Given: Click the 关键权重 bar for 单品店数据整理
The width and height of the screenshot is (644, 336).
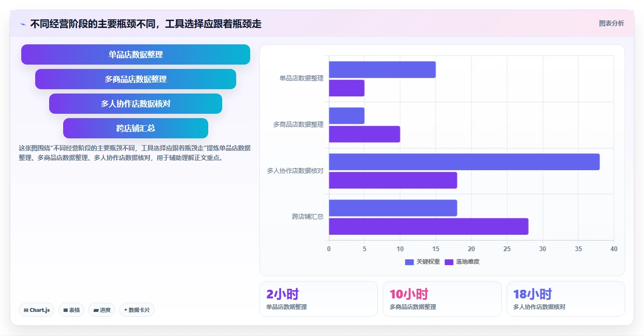Looking at the screenshot, I should pos(382,69).
